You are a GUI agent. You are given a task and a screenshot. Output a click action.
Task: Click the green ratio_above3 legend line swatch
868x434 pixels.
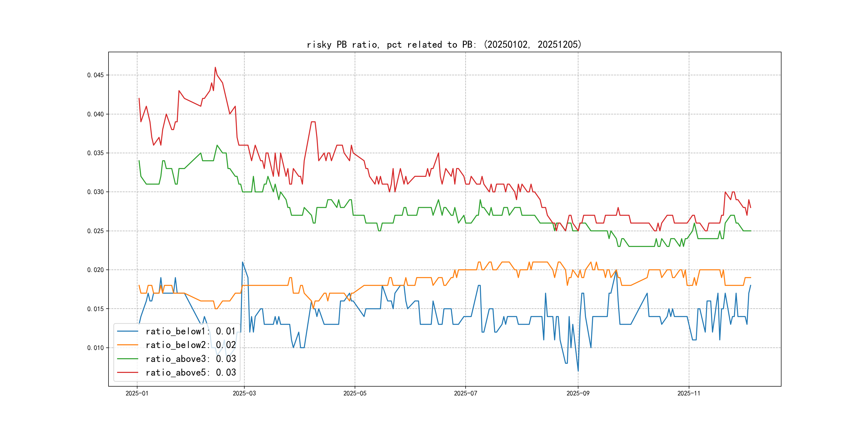point(127,359)
